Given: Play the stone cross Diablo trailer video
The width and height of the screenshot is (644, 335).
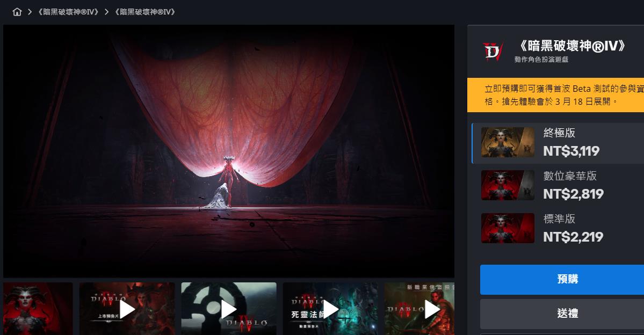Looking at the screenshot, I should pyautogui.click(x=229, y=309).
